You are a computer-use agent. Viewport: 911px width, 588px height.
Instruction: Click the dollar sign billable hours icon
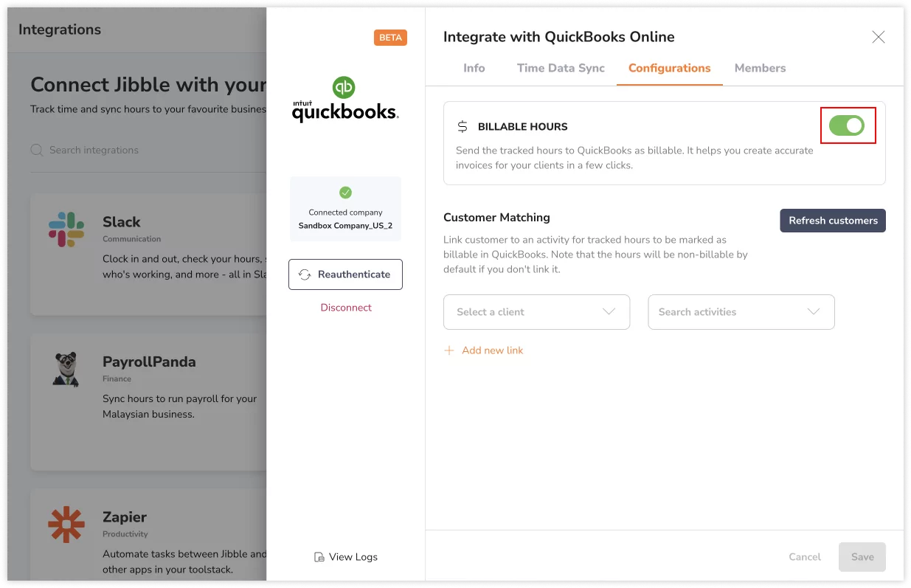pyautogui.click(x=463, y=127)
